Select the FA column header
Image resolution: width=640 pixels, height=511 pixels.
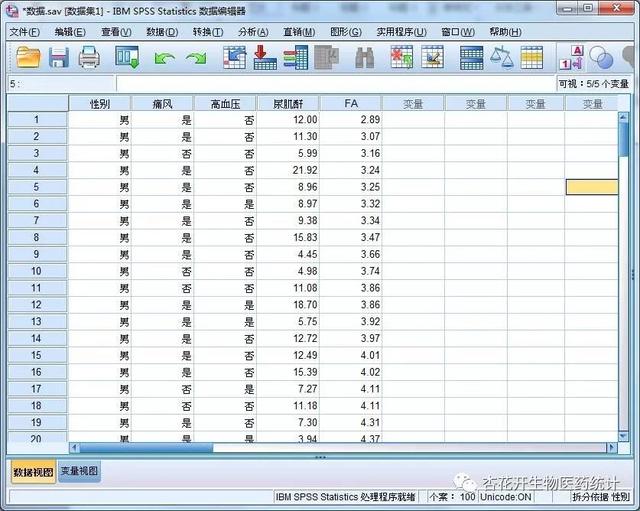(351, 104)
